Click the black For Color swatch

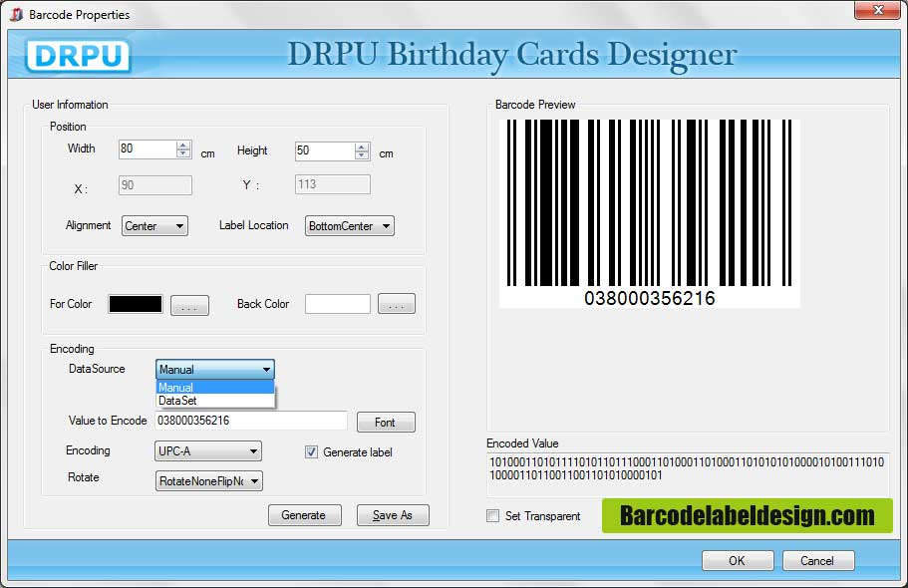pos(136,304)
